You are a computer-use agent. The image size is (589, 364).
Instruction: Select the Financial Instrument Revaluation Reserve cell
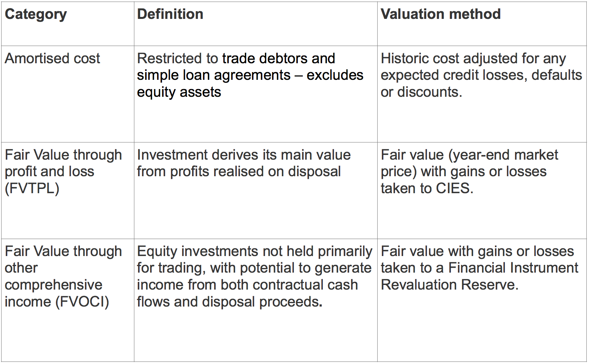coord(482,300)
